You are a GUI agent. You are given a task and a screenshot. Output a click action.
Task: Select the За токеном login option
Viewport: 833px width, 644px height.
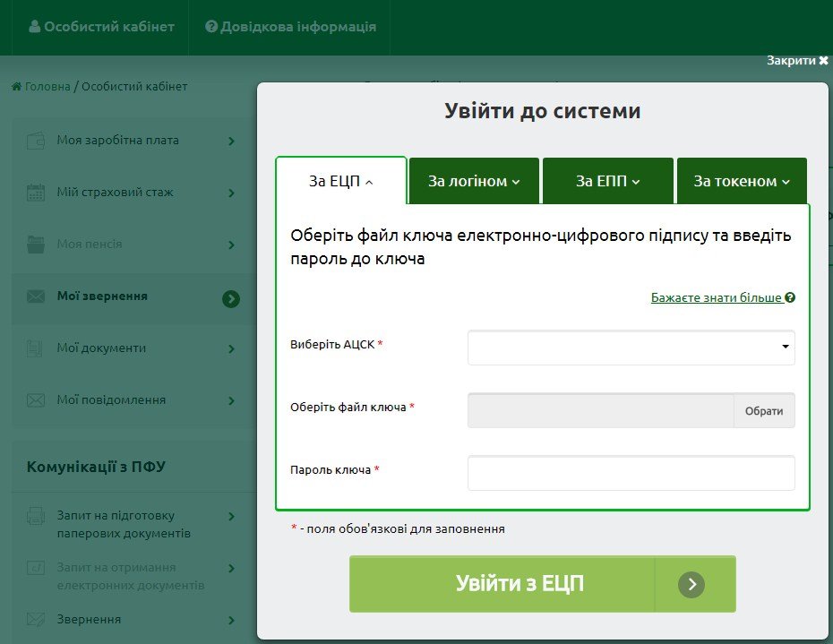[x=742, y=181]
